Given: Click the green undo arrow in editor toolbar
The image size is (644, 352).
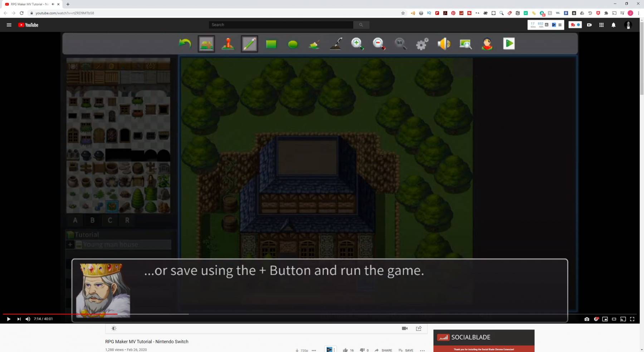Looking at the screenshot, I should (x=185, y=44).
